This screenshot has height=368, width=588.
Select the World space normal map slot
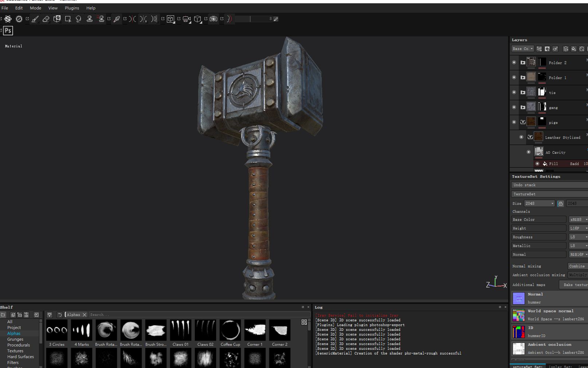click(550, 315)
